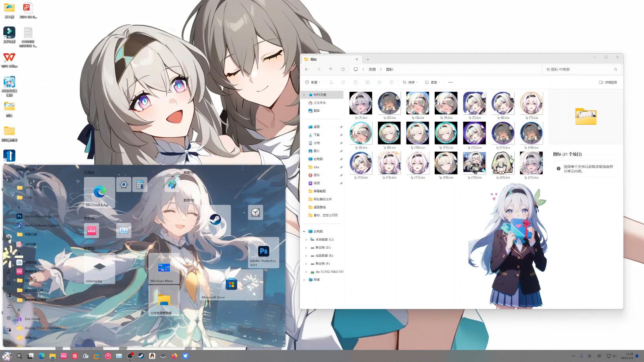Click the Refresh button in File Explorer
Screen dimensions: 644x362
pos(343,69)
